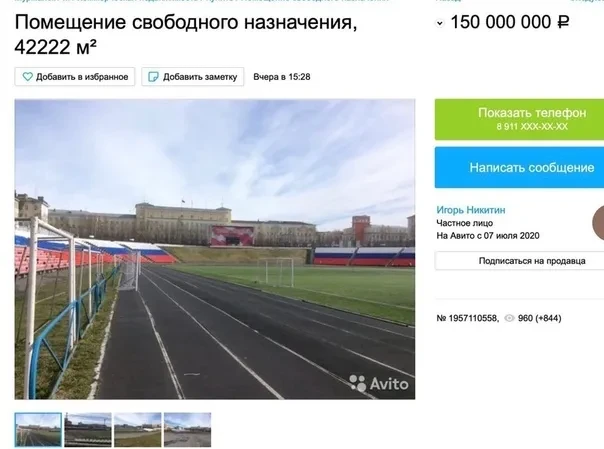Click the seller avatar circle
The image size is (604, 449).
[x=598, y=223]
